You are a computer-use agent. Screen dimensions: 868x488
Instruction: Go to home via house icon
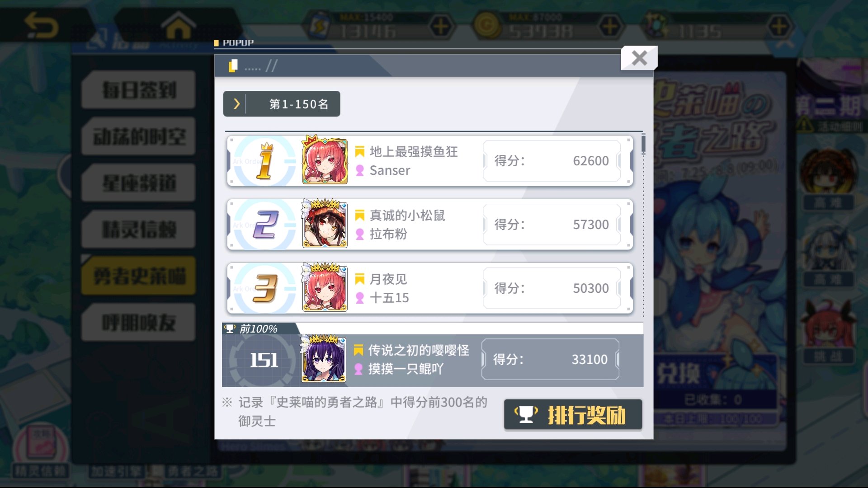179,25
